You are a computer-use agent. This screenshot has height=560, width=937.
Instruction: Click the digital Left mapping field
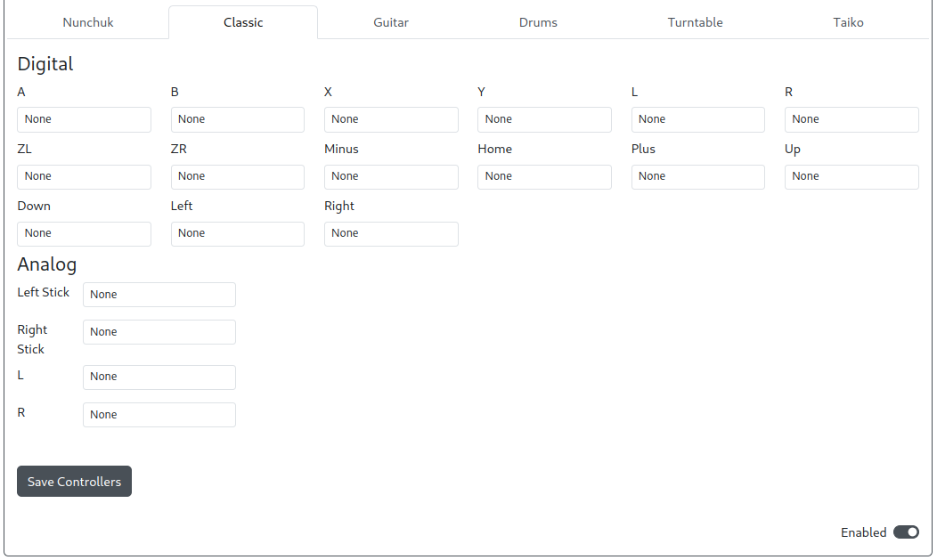[x=238, y=234]
